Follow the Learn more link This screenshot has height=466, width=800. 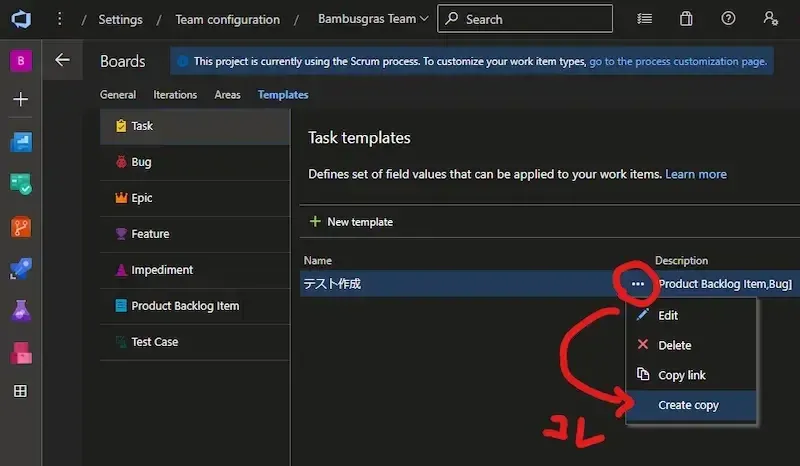coord(696,174)
